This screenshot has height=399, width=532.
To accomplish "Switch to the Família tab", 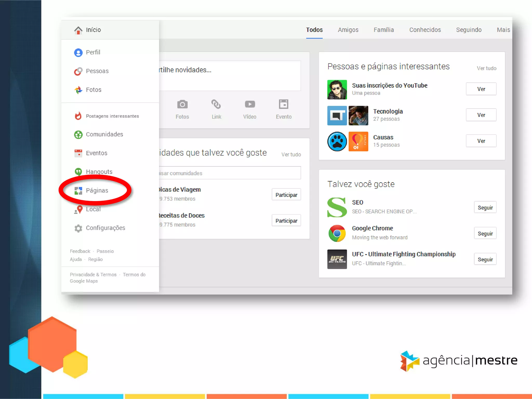I will (x=384, y=30).
